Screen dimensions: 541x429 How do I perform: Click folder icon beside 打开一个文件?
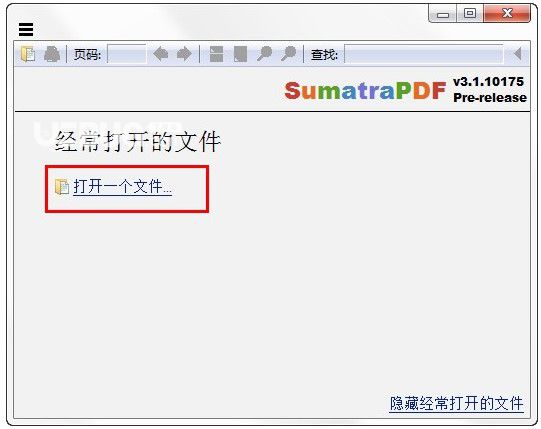(x=62, y=187)
